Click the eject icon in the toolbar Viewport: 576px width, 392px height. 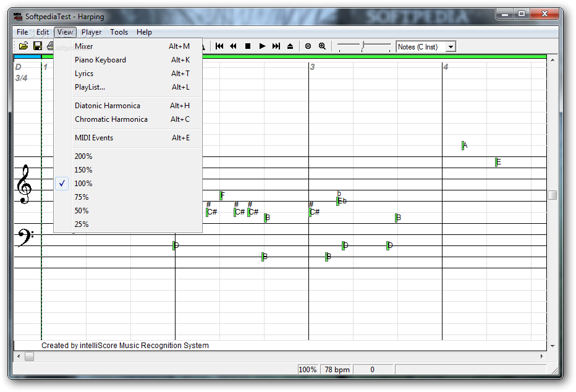tap(290, 46)
